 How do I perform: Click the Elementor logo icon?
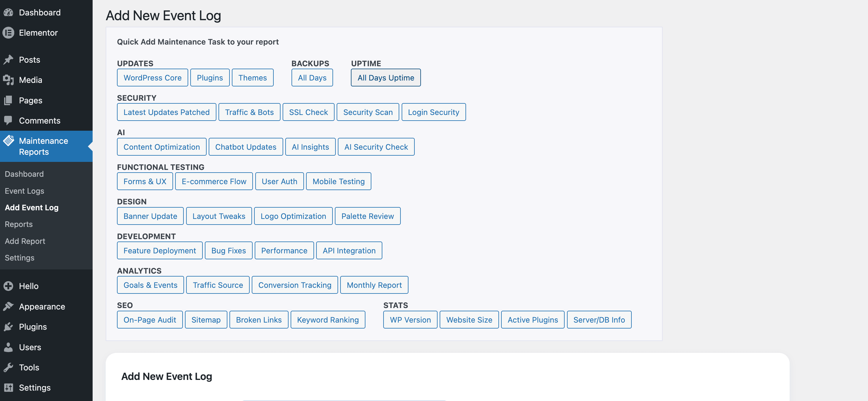[x=8, y=33]
